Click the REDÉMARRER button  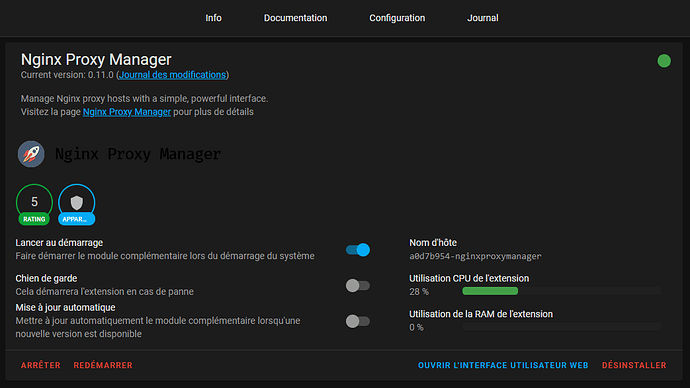point(103,365)
